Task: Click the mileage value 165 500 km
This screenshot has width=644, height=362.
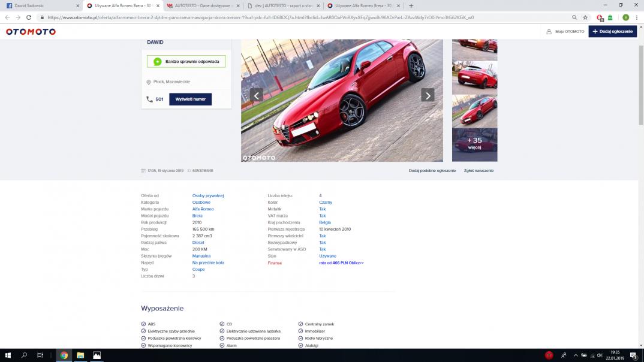Action: (x=203, y=230)
